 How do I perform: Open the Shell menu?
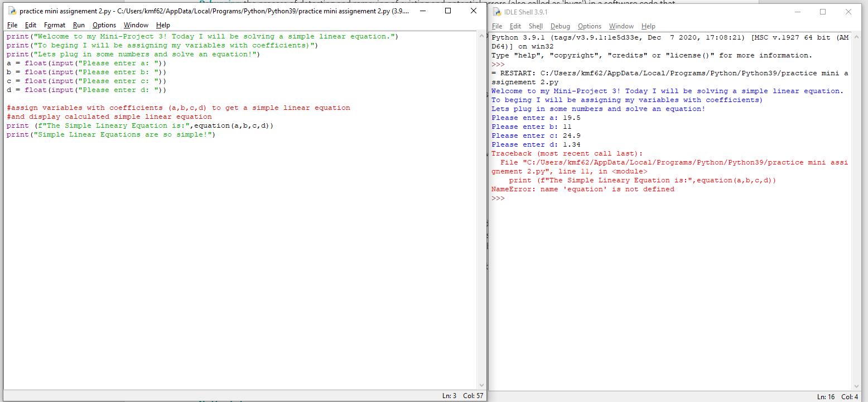point(536,26)
